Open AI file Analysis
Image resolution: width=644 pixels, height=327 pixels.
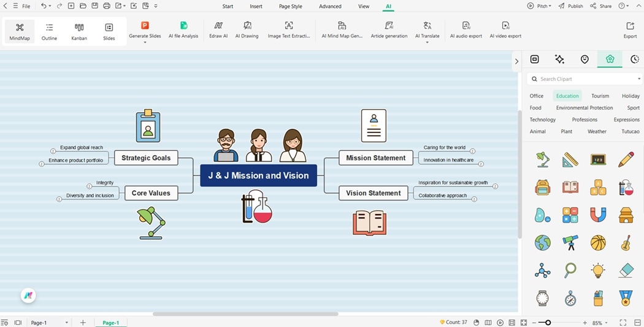pos(183,31)
